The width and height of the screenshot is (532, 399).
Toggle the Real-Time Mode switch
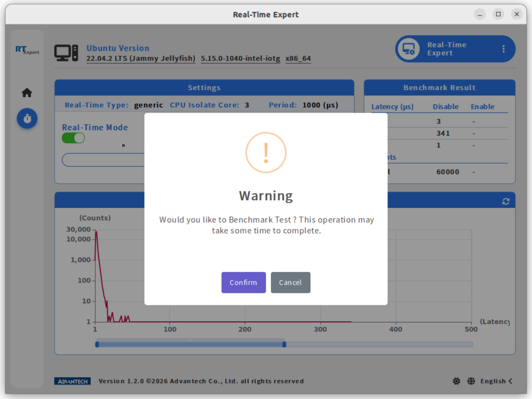(73, 138)
